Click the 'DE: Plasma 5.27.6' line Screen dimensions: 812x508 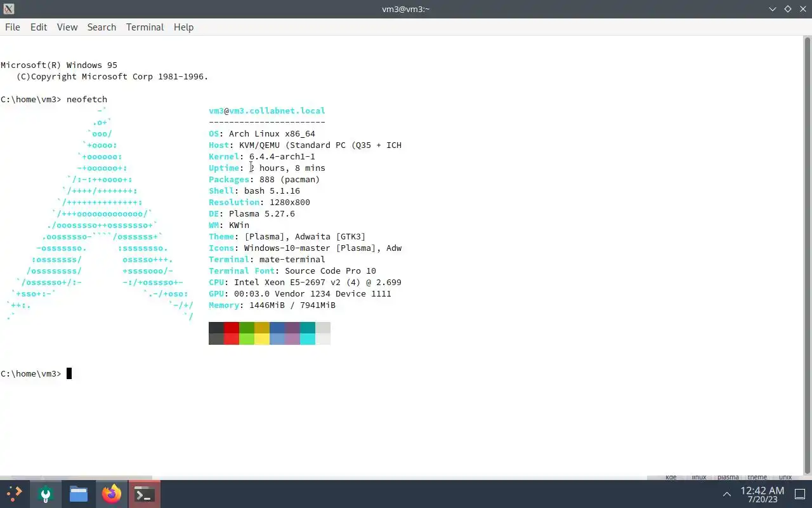[252, 213]
